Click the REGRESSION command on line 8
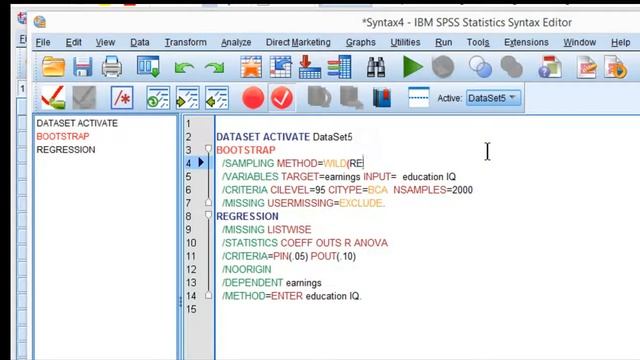The height and width of the screenshot is (360, 640). pyautogui.click(x=247, y=216)
